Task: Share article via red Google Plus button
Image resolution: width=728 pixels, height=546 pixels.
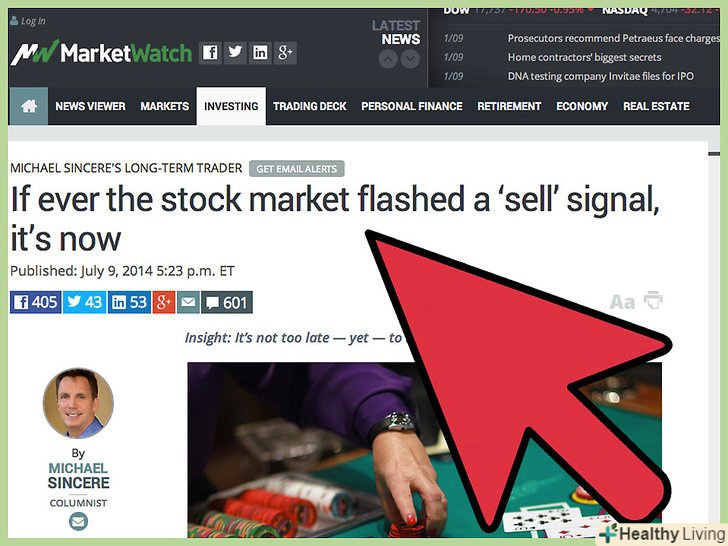Action: point(164,302)
